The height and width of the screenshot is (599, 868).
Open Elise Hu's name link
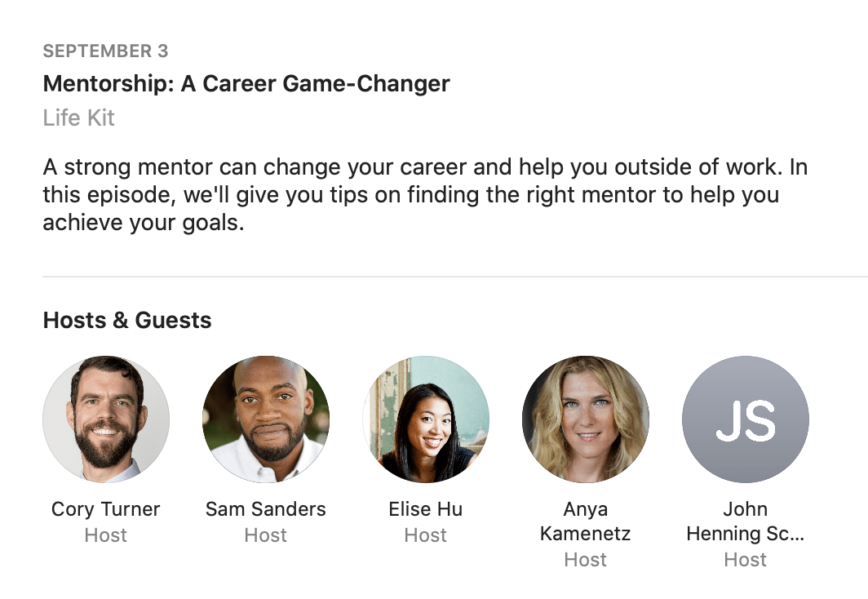tap(426, 509)
